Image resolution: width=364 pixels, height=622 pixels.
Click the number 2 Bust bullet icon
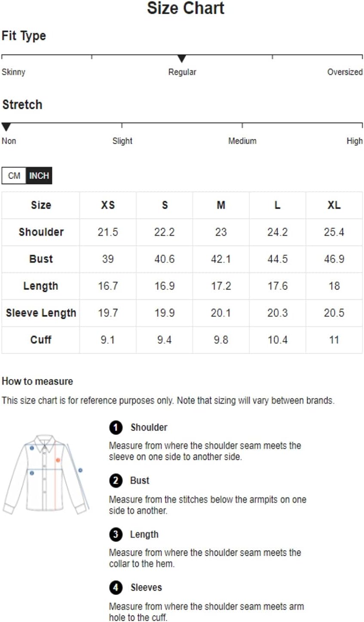(x=116, y=480)
